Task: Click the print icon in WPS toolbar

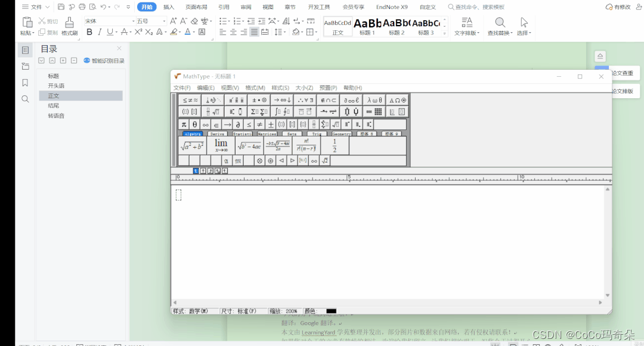Action: coord(82,7)
